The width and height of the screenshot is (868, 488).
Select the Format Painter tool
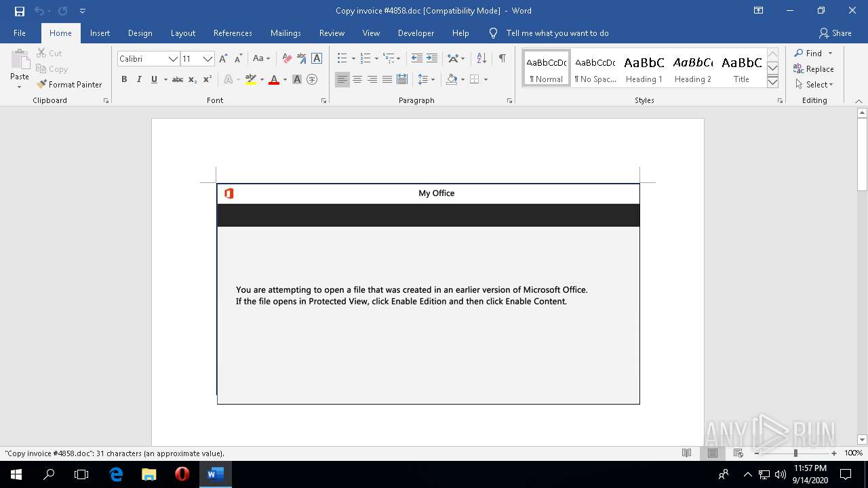(69, 85)
